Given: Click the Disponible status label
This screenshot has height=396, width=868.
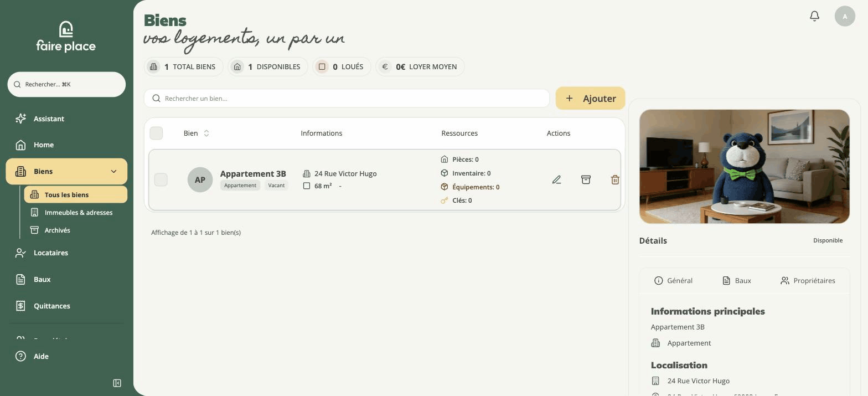Looking at the screenshot, I should tap(828, 240).
